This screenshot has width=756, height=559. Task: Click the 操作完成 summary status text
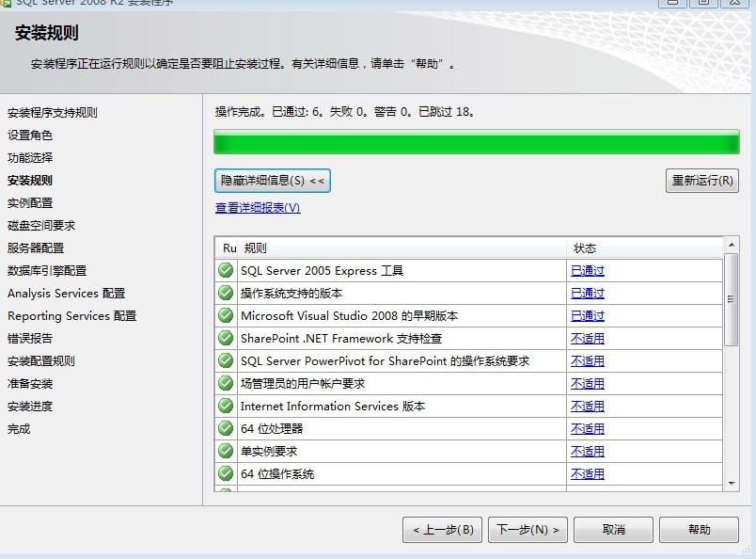(345, 112)
